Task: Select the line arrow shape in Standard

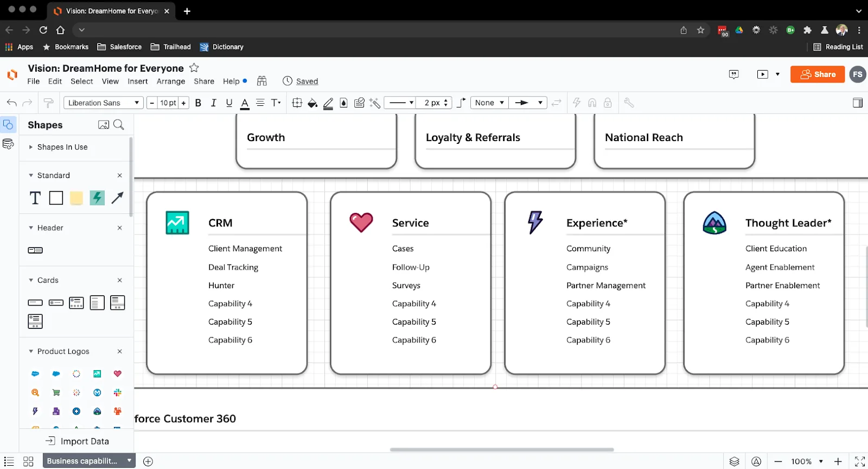Action: [x=118, y=198]
